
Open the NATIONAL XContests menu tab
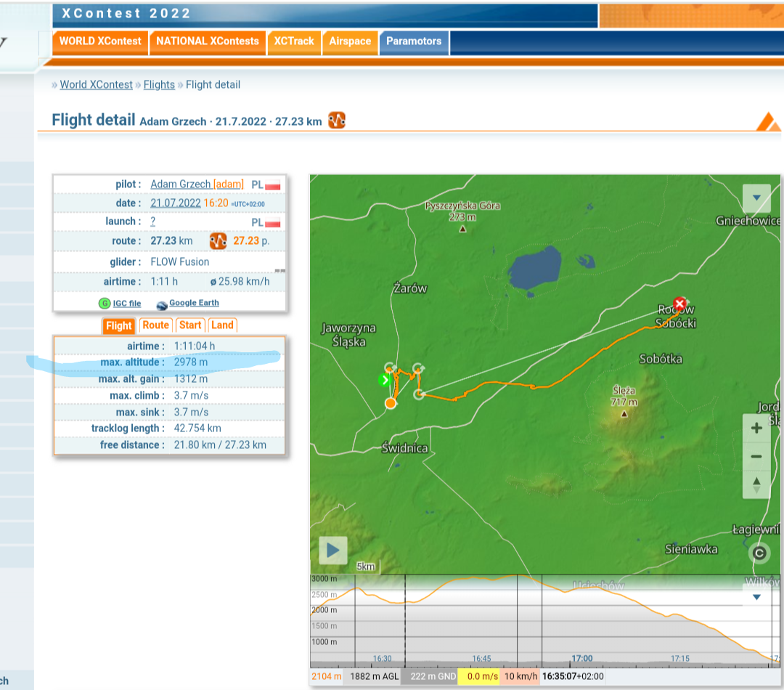(207, 41)
